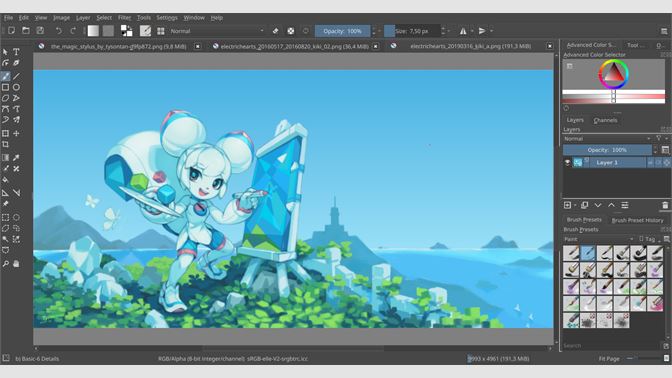Image resolution: width=672 pixels, height=378 pixels.
Task: Open the layer filter funnel dropdown
Action: coord(660,138)
